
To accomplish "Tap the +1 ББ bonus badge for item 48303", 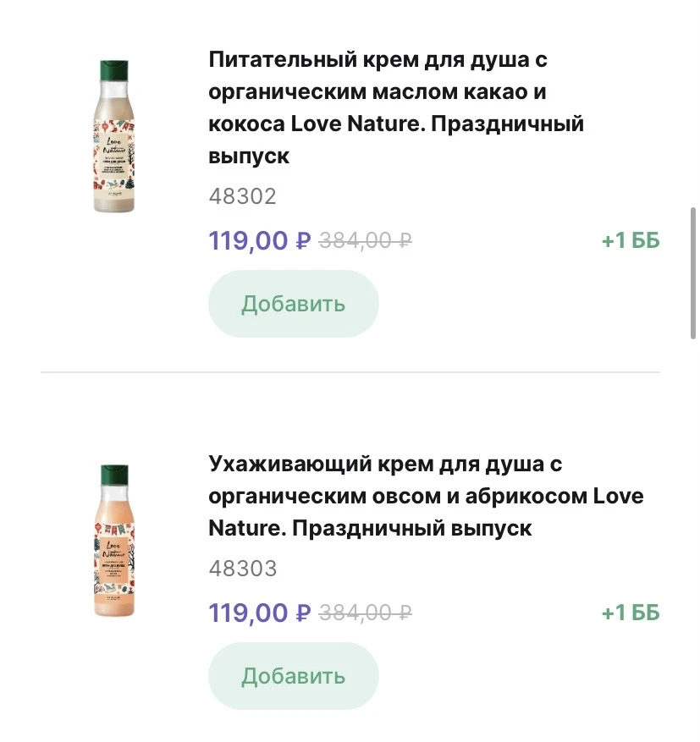I will click(x=630, y=613).
